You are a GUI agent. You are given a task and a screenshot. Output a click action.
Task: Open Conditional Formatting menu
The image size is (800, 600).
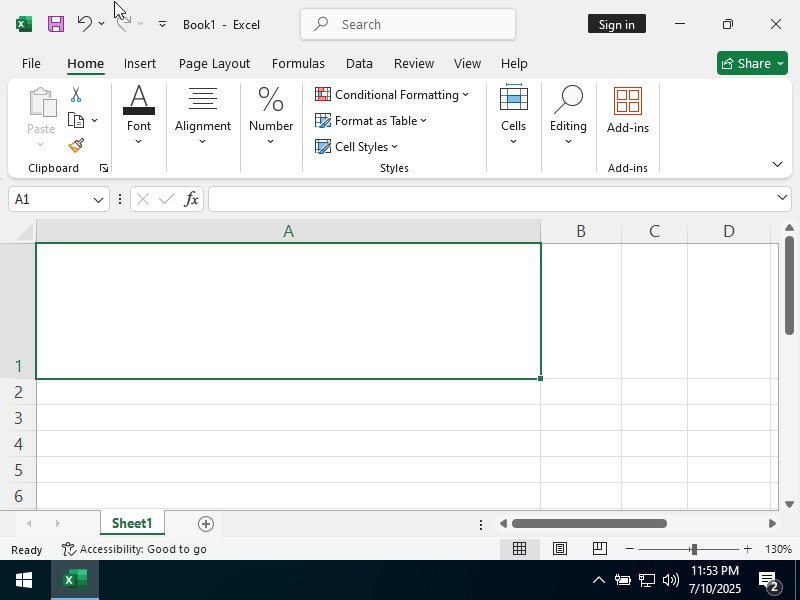(391, 94)
